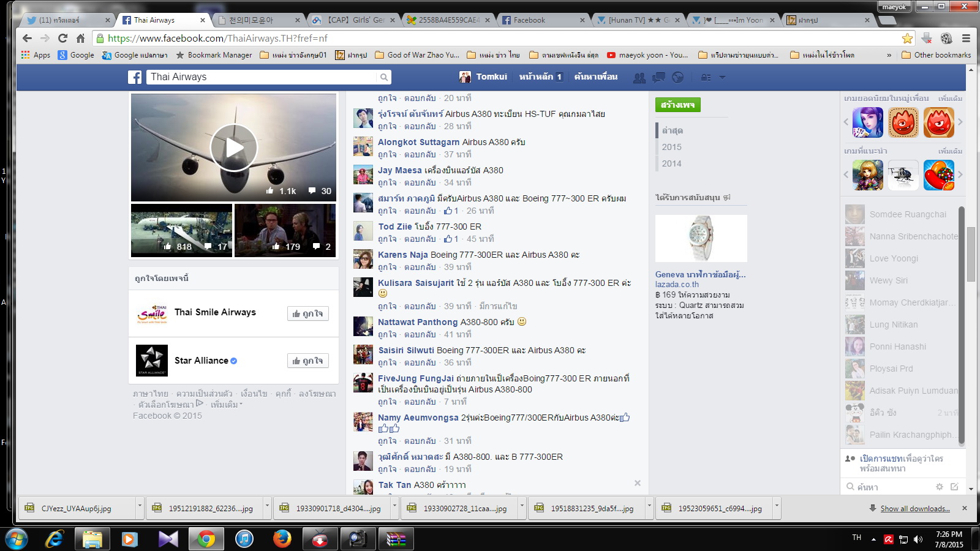Open Facebook notifications globe icon

(677, 78)
